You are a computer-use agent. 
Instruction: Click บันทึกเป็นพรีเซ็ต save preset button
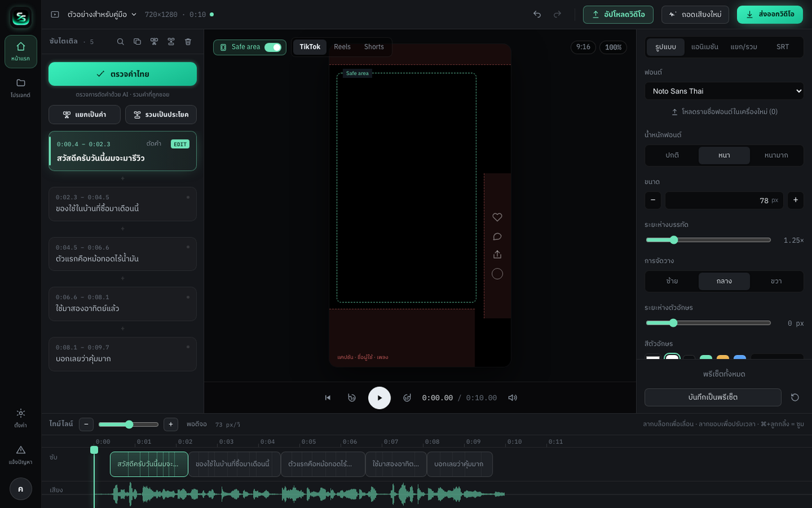pyautogui.click(x=713, y=398)
